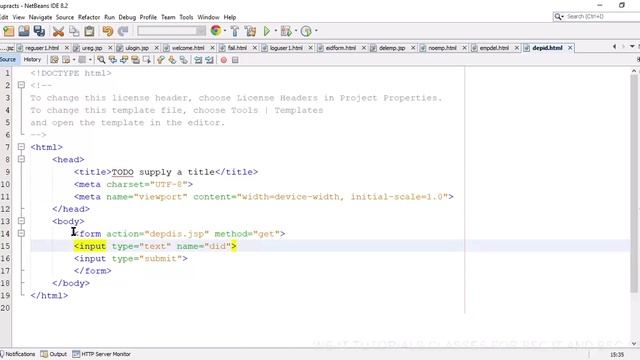Open the Run Project dropdown arrow
The width and height of the screenshot is (640, 360).
276,31
